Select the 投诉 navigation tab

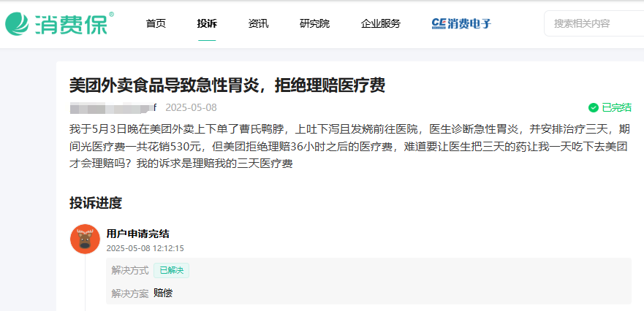[207, 23]
